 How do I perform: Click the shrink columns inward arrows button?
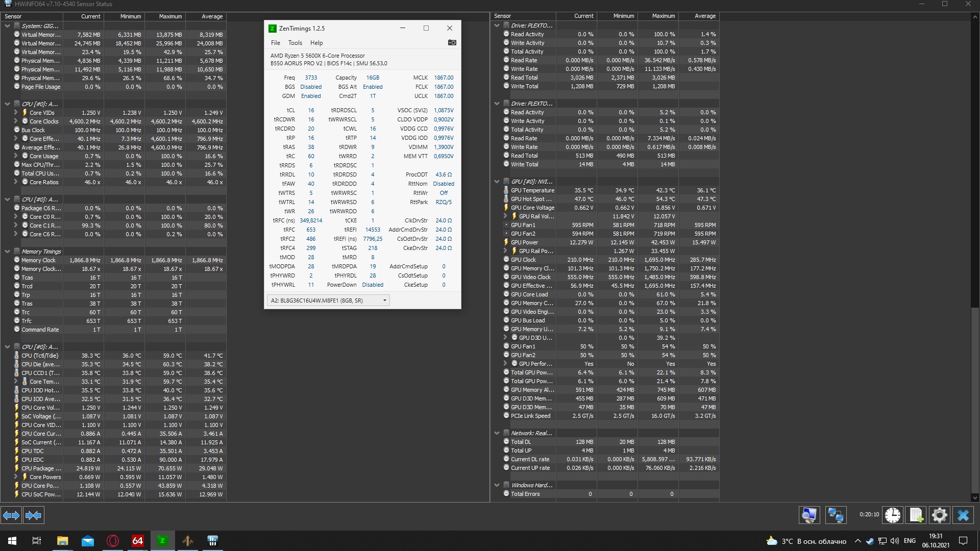click(x=33, y=515)
